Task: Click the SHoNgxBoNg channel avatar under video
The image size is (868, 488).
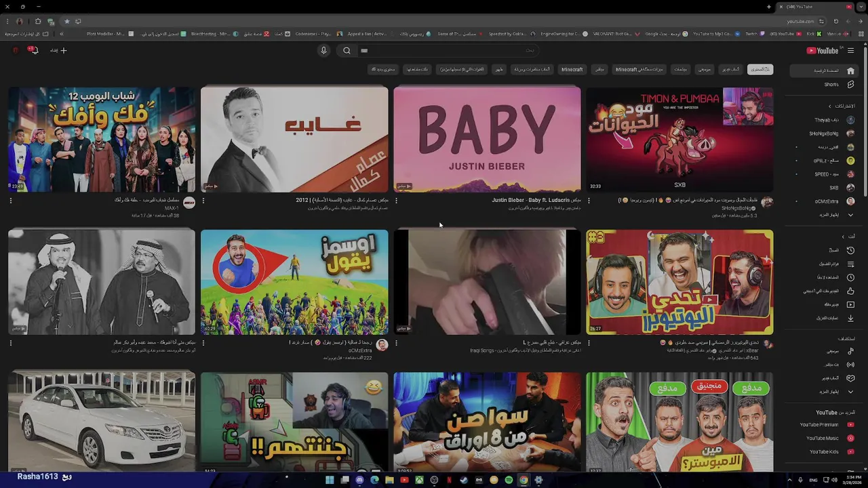Action: pyautogui.click(x=767, y=203)
